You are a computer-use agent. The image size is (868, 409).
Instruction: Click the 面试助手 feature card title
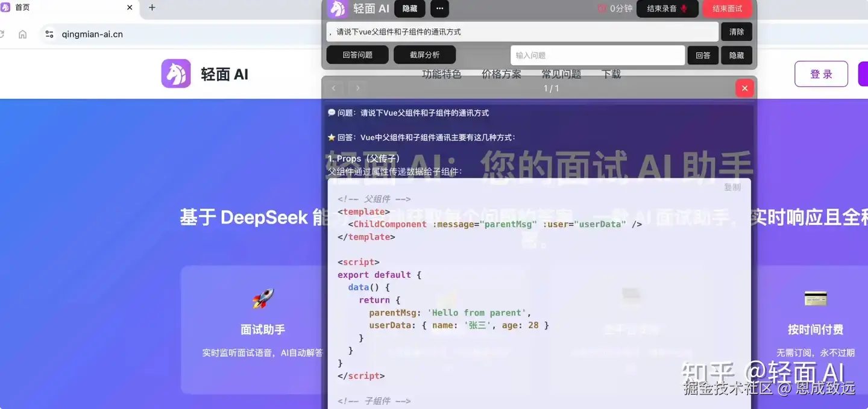click(263, 330)
